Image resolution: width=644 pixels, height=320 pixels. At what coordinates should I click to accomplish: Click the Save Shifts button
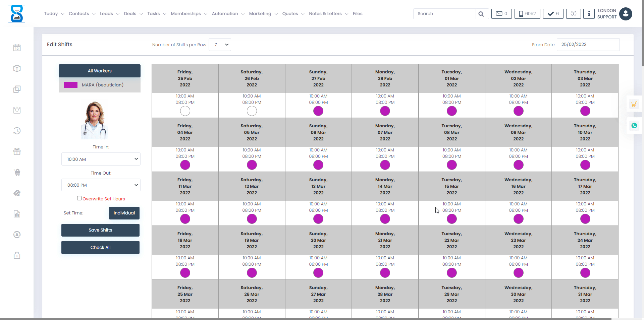[x=100, y=230]
